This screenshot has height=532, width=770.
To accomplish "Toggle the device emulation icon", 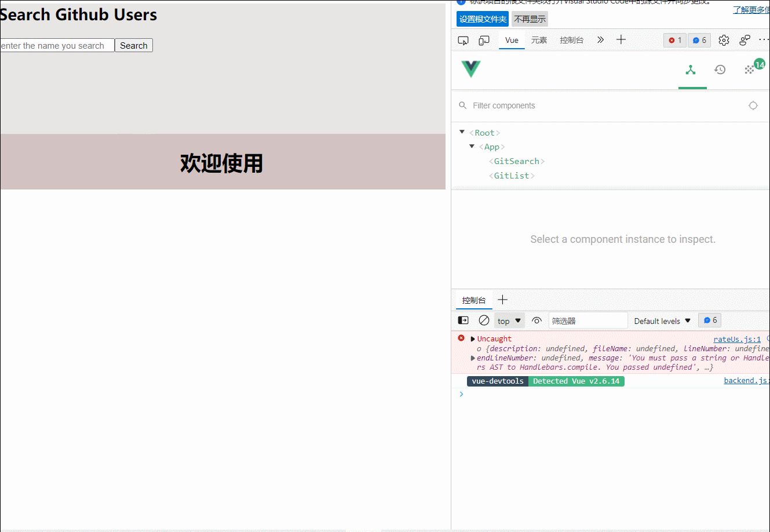I will click(484, 39).
